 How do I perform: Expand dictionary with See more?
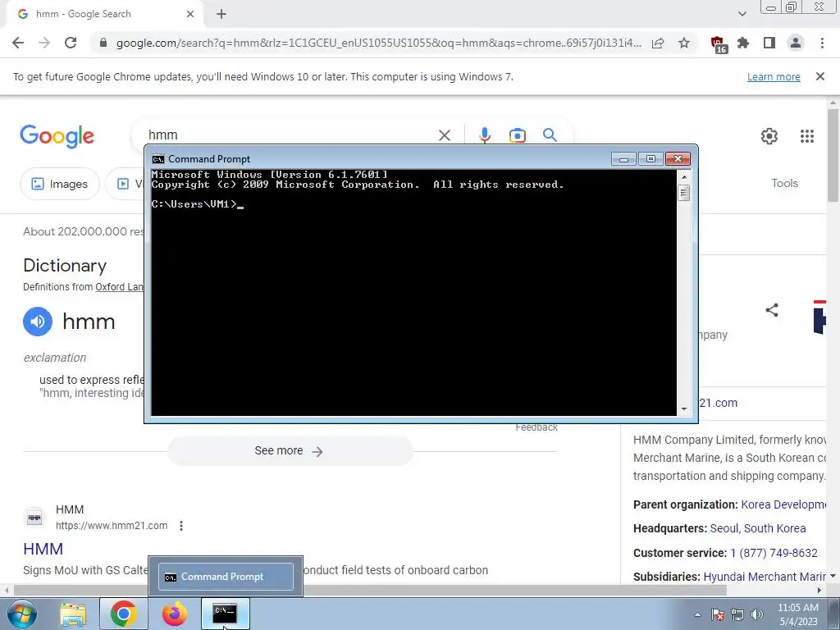point(290,451)
